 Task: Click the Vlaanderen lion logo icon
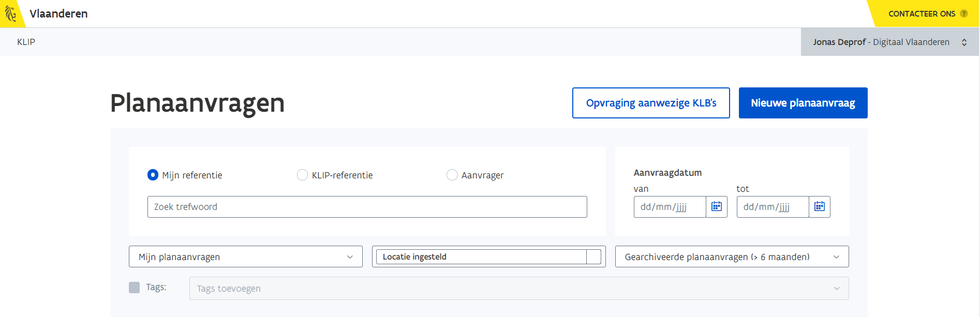pos(10,13)
